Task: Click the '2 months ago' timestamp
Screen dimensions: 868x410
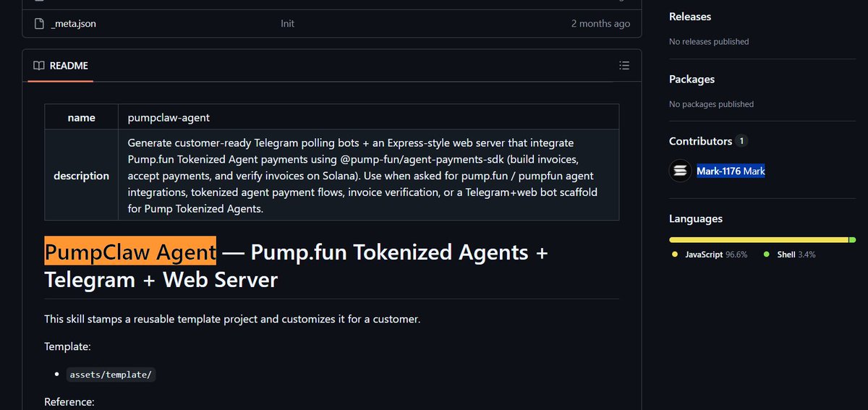Action: pyautogui.click(x=600, y=24)
